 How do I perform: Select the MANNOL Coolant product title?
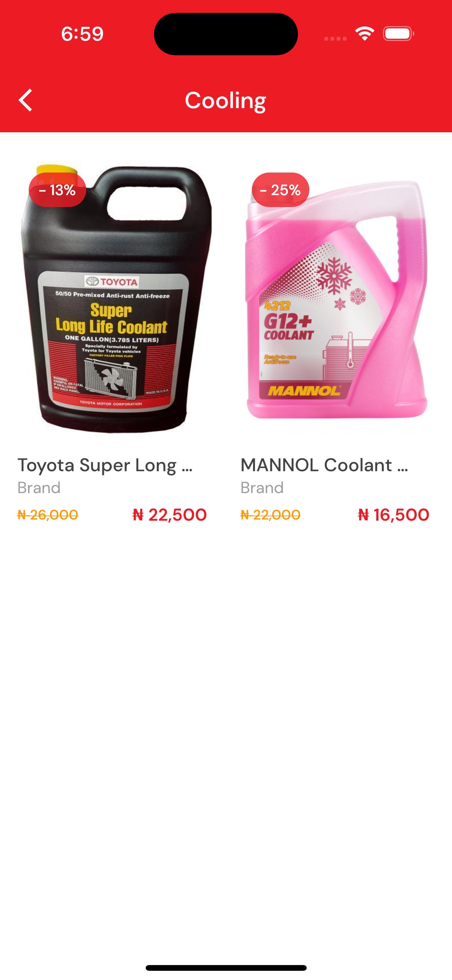tap(324, 465)
